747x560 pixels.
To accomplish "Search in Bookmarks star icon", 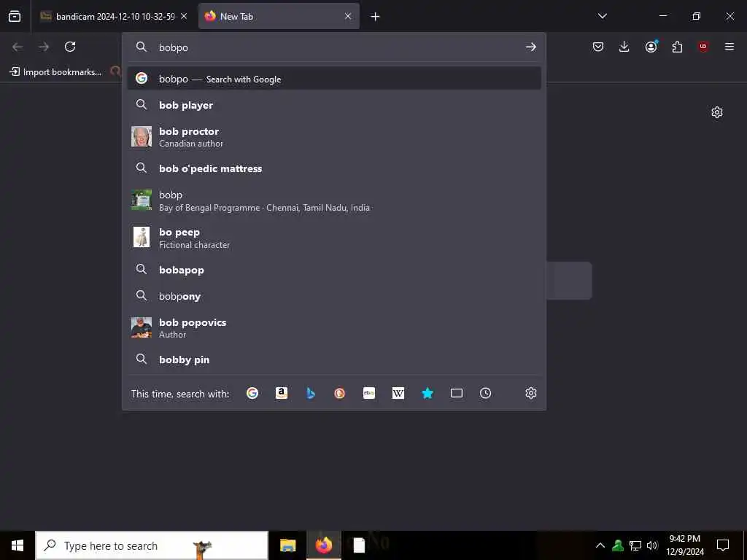I will coord(427,393).
